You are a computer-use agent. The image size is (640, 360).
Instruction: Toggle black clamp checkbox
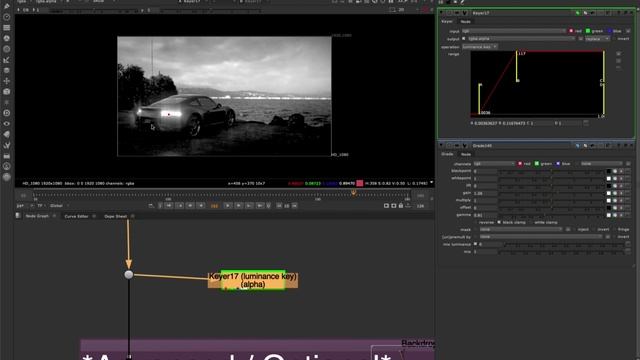[x=499, y=222]
